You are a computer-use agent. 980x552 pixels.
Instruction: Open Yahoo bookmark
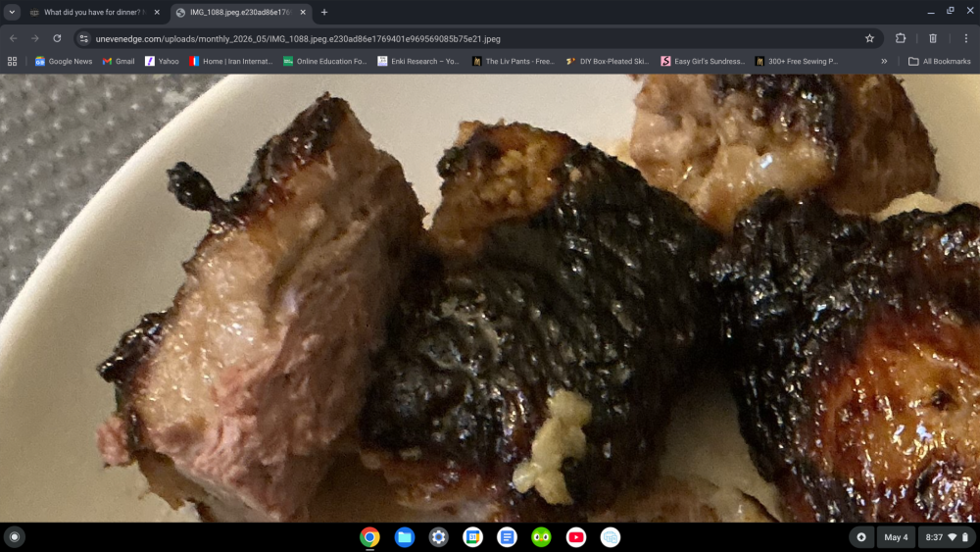[162, 61]
